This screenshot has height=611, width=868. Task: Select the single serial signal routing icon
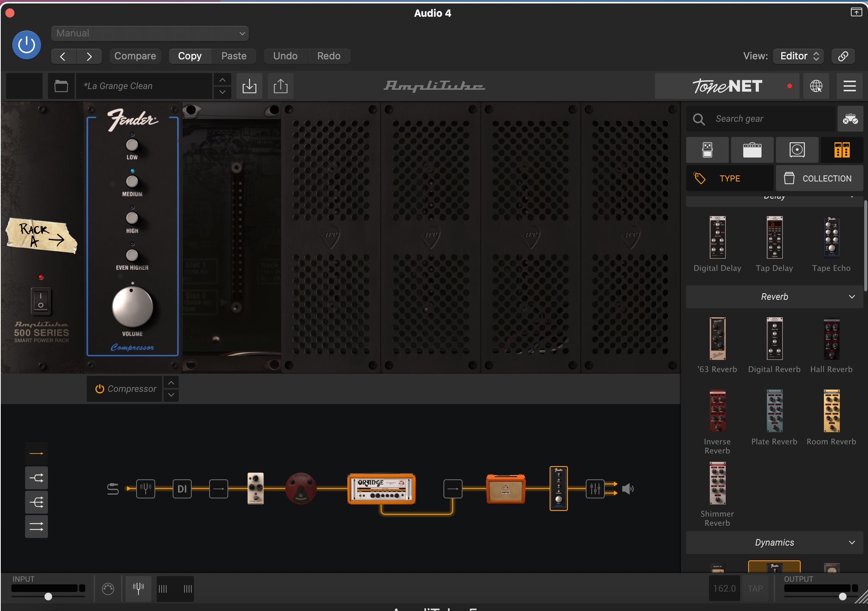click(x=37, y=453)
